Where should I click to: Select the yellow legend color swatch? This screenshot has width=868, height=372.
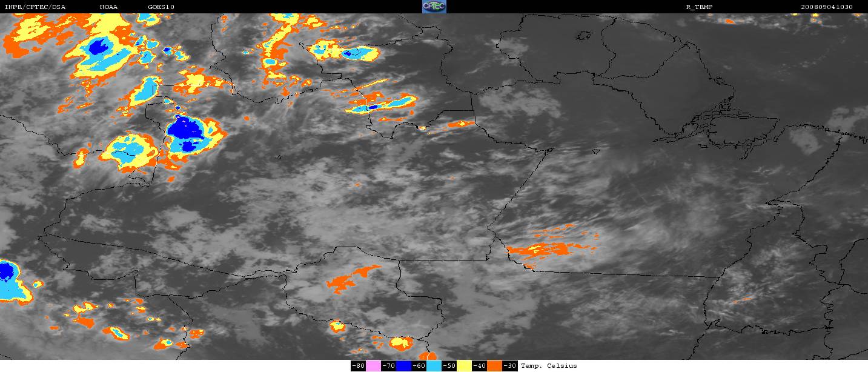click(x=464, y=366)
